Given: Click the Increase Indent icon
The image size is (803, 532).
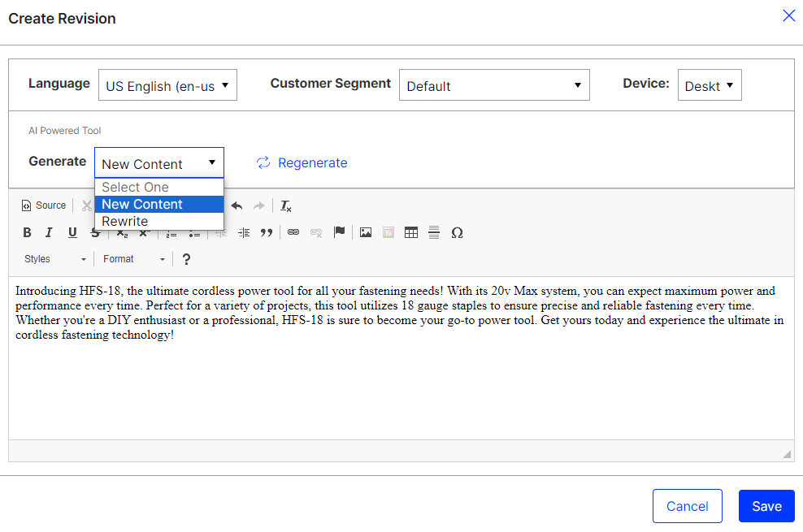Looking at the screenshot, I should pos(244,233).
